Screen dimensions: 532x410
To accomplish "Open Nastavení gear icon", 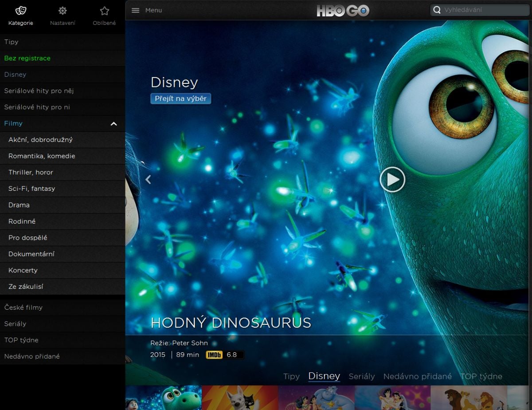I will [x=63, y=11].
